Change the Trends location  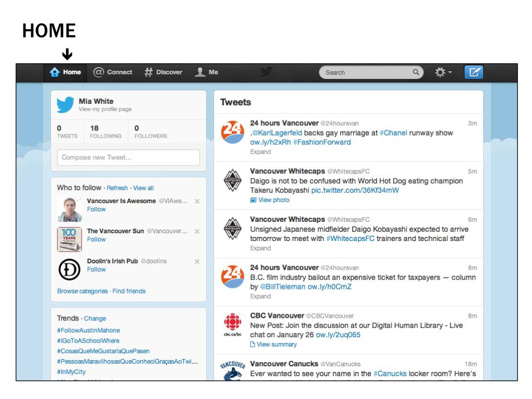[95, 318]
